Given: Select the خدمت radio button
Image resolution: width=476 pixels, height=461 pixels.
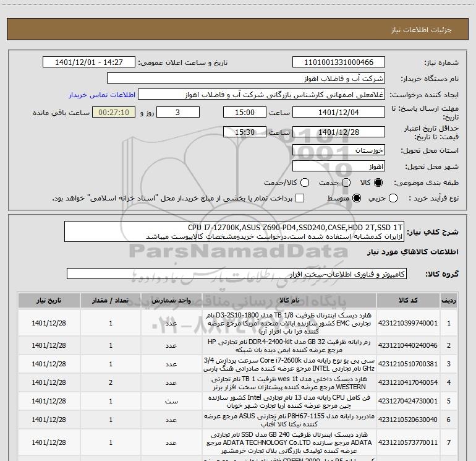Looking at the screenshot, I should [346, 183].
